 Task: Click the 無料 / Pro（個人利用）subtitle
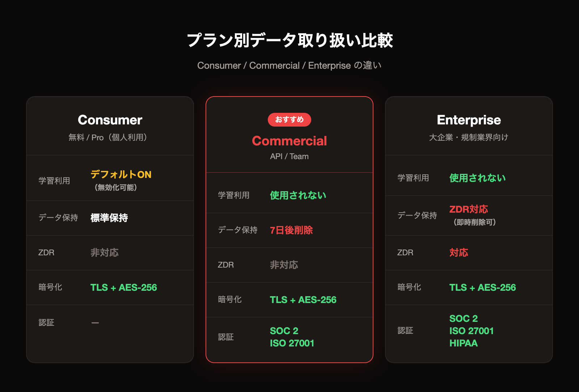pyautogui.click(x=108, y=137)
